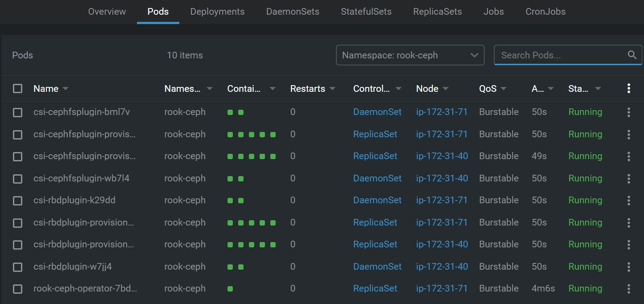Select the active Pods tab
Viewport: 644px width, 304px height.
[158, 12]
